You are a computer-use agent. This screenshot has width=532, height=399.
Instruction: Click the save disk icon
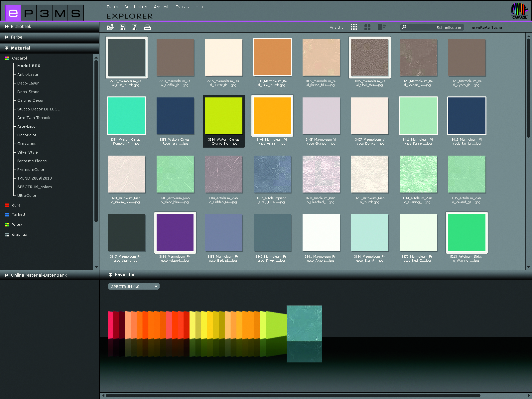pos(123,27)
